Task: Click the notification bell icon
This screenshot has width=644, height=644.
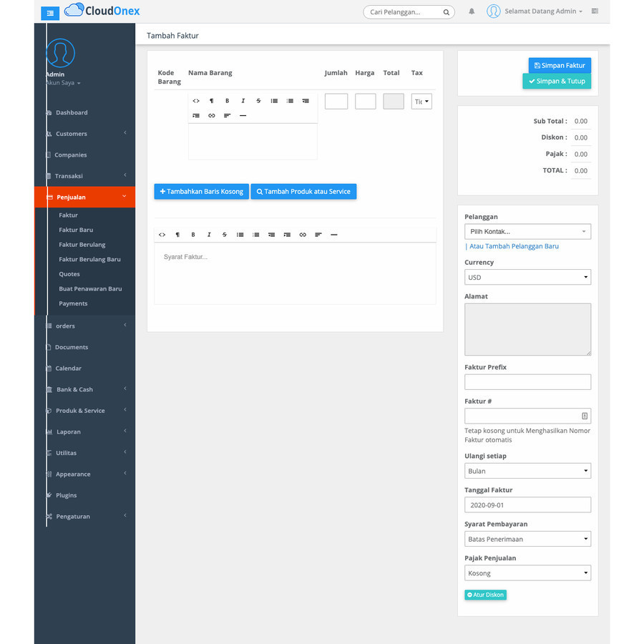Action: pyautogui.click(x=471, y=11)
